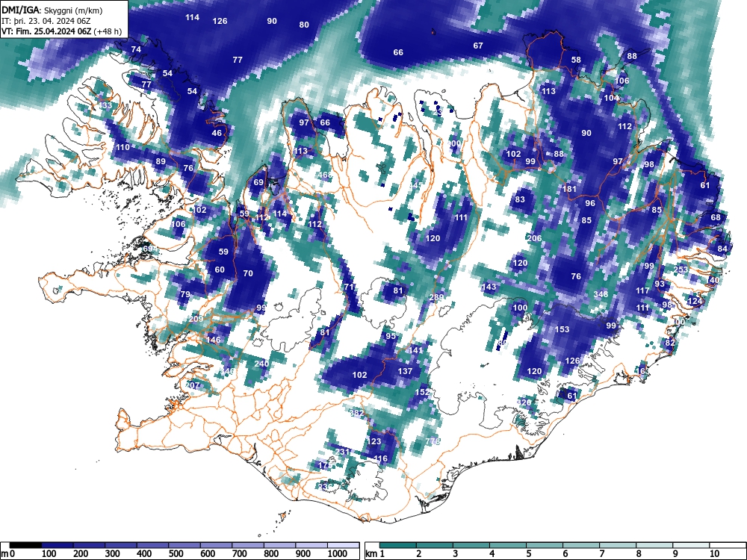Select the visibility value 89
This screenshot has height=560, width=747.
[161, 161]
